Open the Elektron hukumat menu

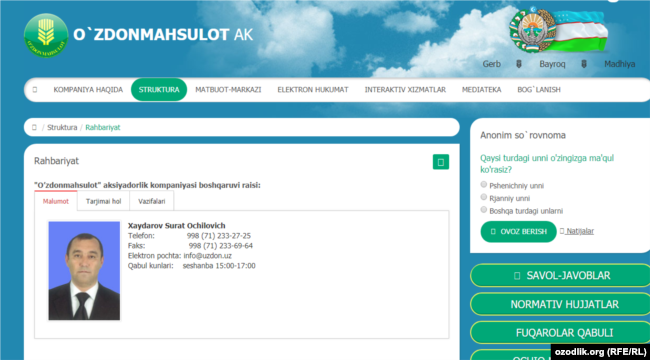(x=313, y=90)
